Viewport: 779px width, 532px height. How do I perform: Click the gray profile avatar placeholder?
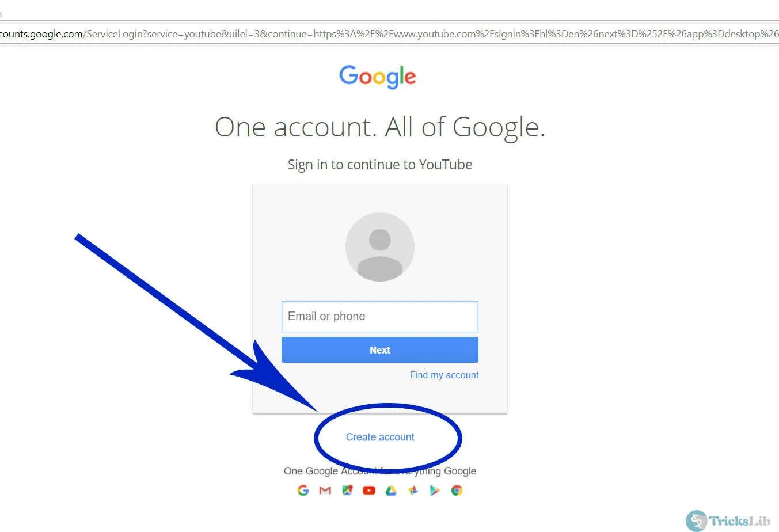pyautogui.click(x=380, y=247)
